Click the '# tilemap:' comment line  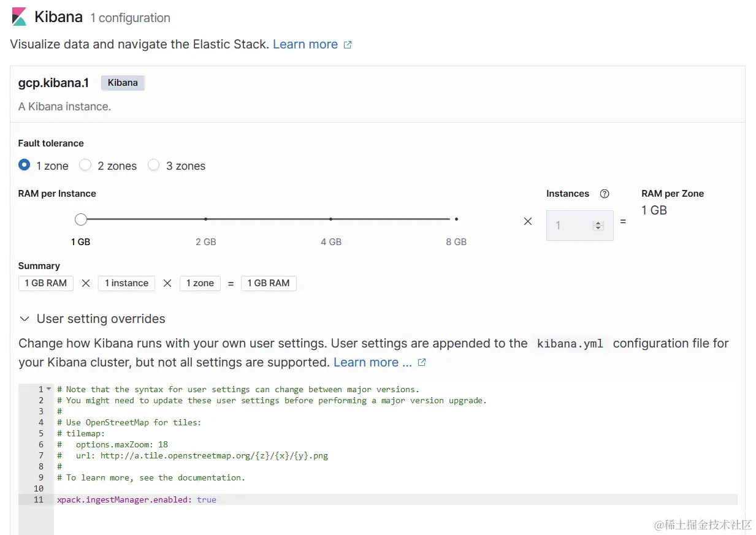point(82,433)
